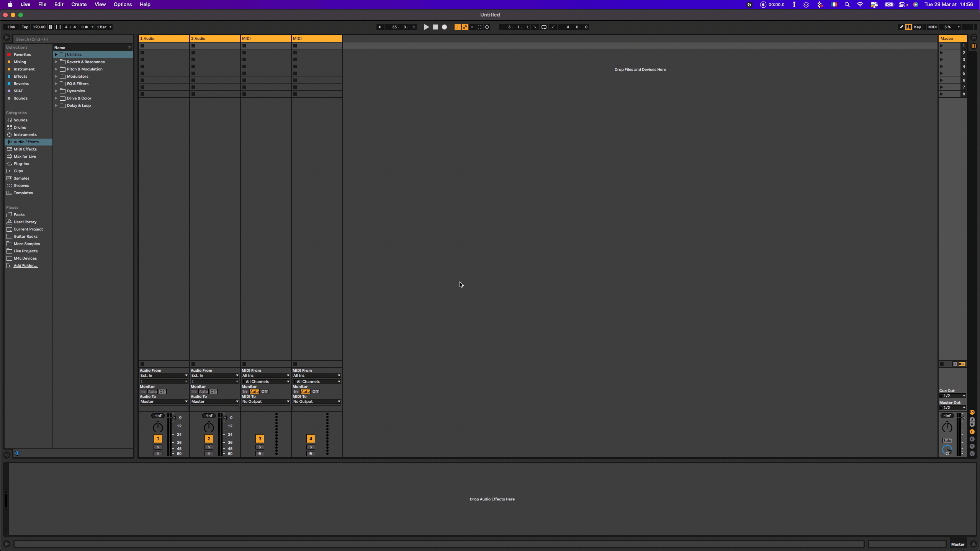The width and height of the screenshot is (980, 551).
Task: Toggle Draw Mode pencil icon
Action: tap(901, 27)
